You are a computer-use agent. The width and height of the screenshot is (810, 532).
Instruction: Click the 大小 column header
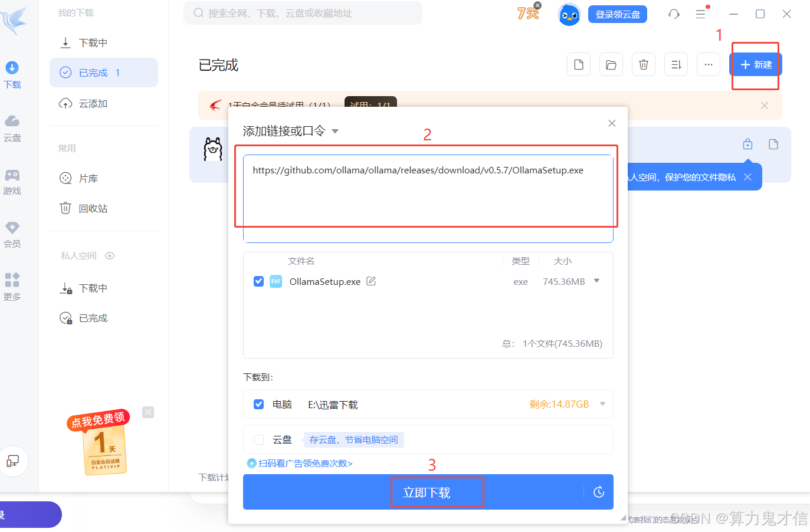click(x=562, y=261)
